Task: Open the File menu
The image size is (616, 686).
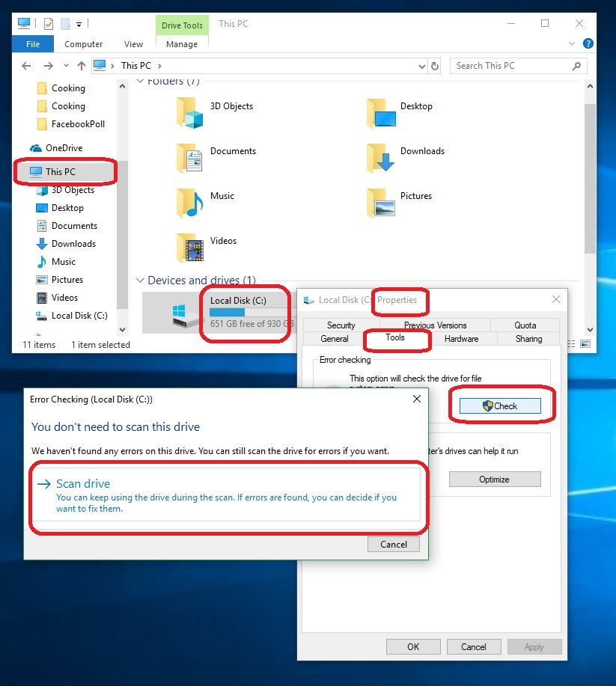Action: 33,44
